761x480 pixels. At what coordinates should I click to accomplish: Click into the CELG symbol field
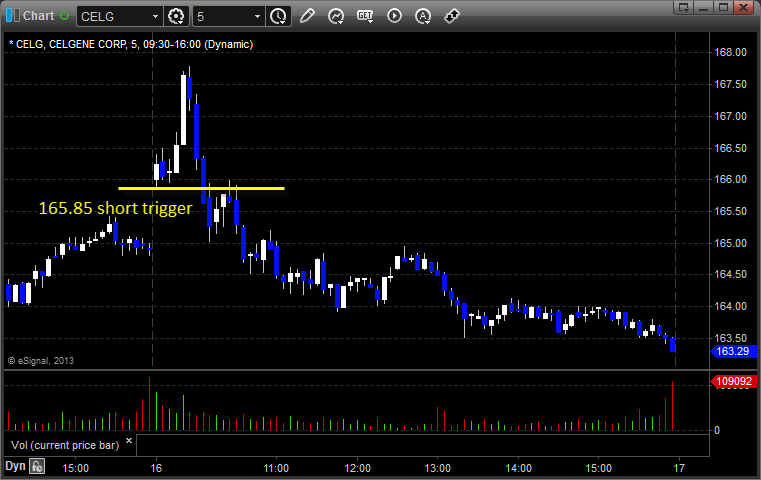pyautogui.click(x=115, y=17)
